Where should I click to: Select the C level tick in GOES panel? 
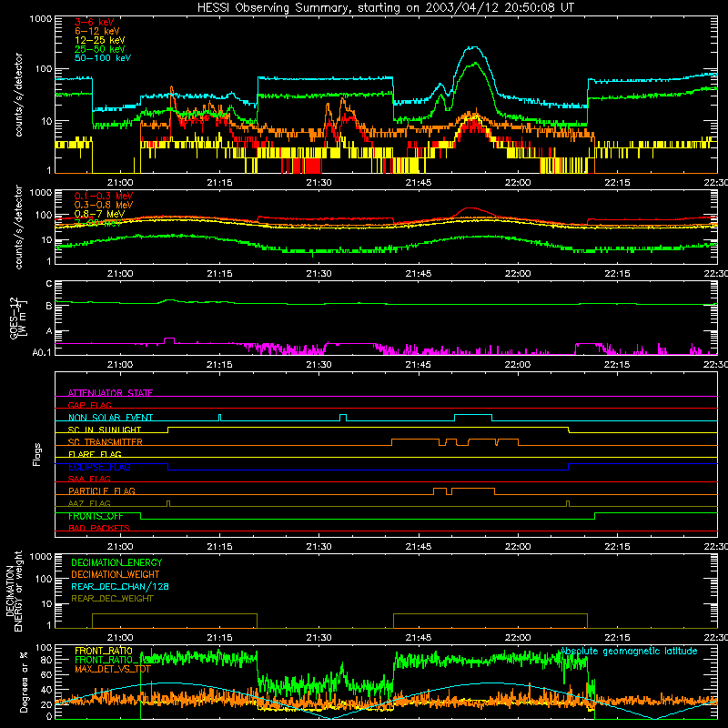[49, 284]
